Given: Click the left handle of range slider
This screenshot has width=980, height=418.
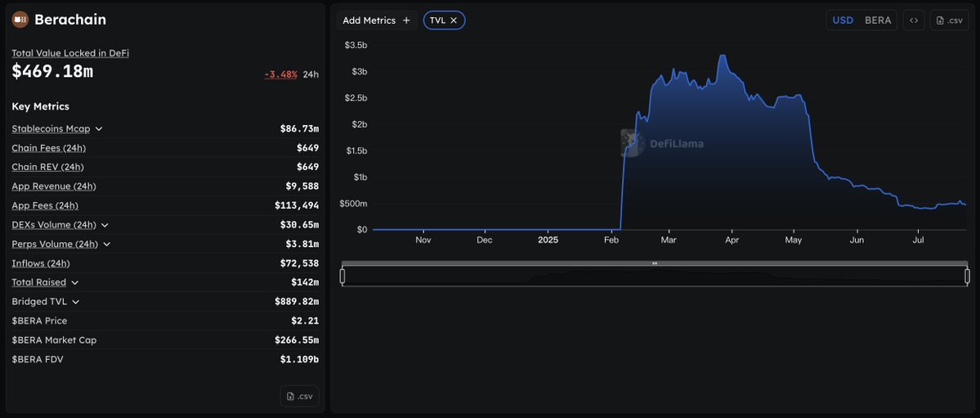Looking at the screenshot, I should 342,276.
